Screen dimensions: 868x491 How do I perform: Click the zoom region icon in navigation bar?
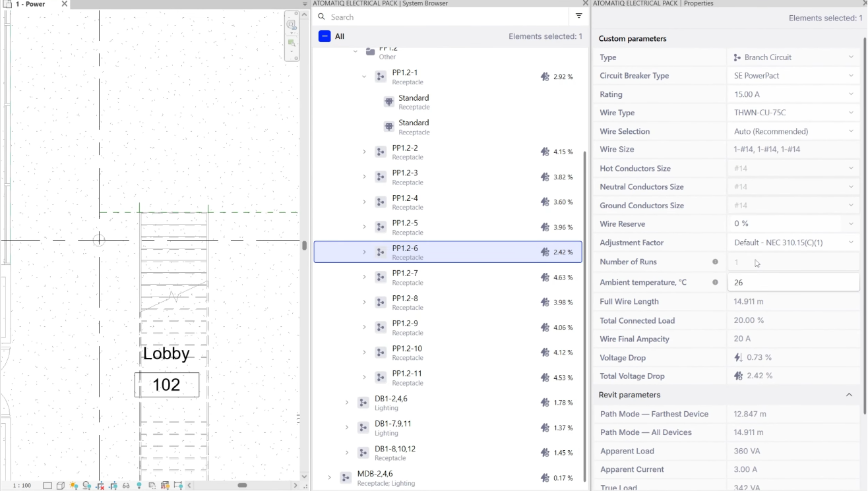coord(292,43)
